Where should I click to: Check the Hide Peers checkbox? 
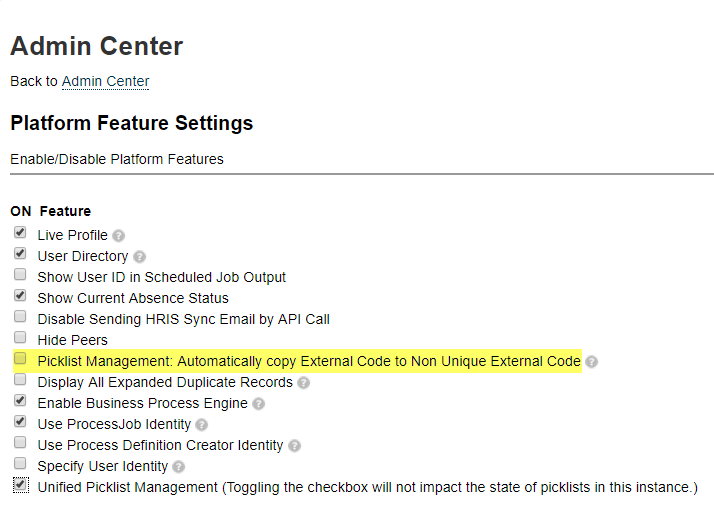pyautogui.click(x=20, y=337)
